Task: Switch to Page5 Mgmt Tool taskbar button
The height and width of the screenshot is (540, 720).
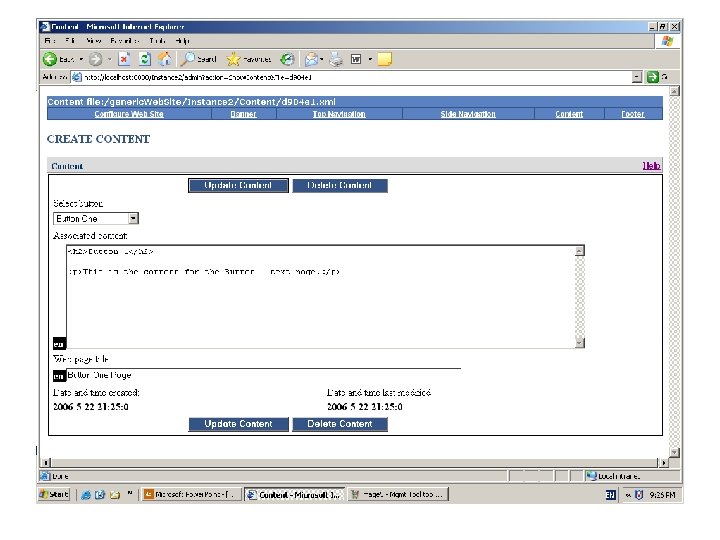Action: pos(398,495)
